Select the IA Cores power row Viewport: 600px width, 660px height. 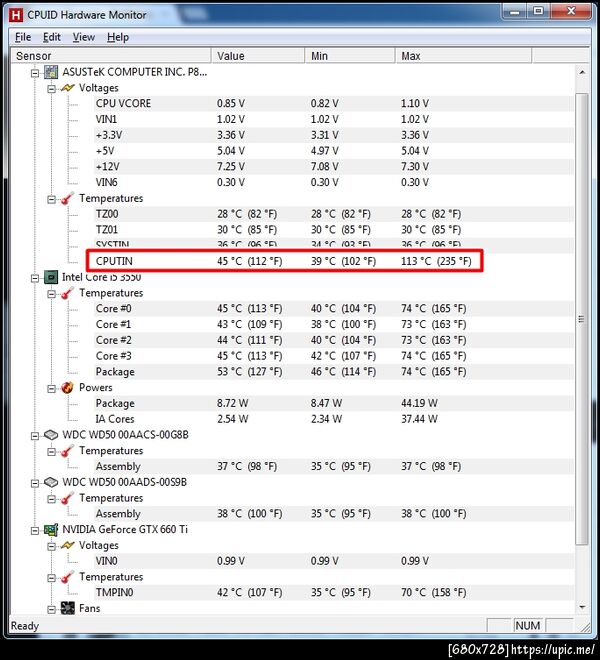coord(334,419)
